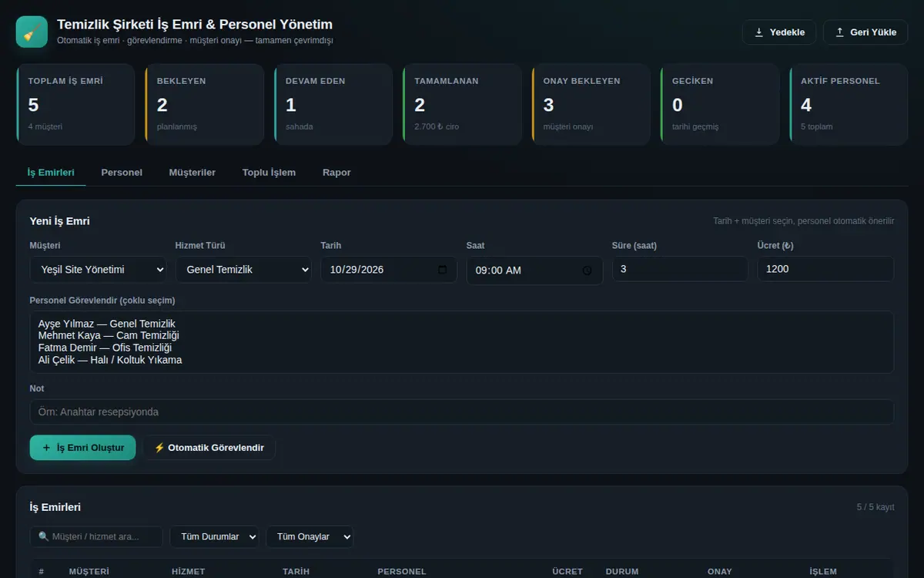Click the Not text field
924x578 pixels.
(462, 412)
